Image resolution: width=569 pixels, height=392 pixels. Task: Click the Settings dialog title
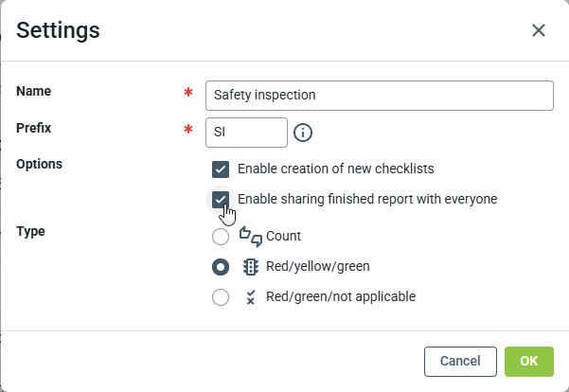tap(59, 30)
